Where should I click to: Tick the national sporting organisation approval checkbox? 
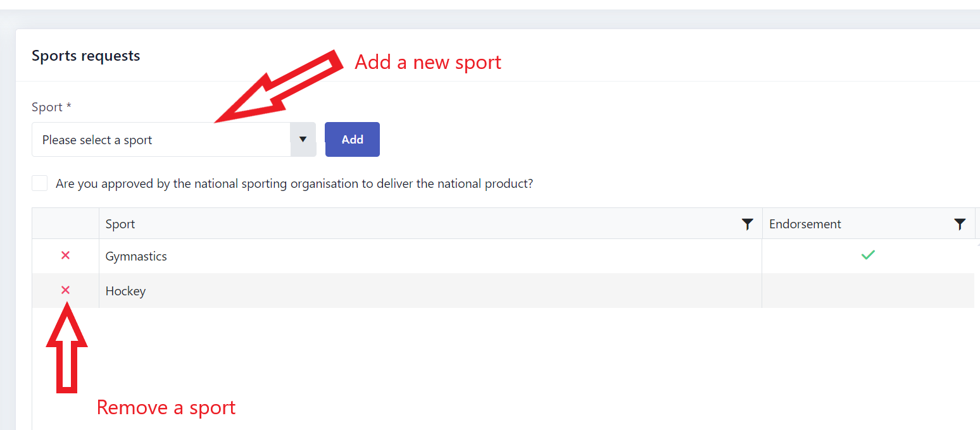click(x=40, y=183)
